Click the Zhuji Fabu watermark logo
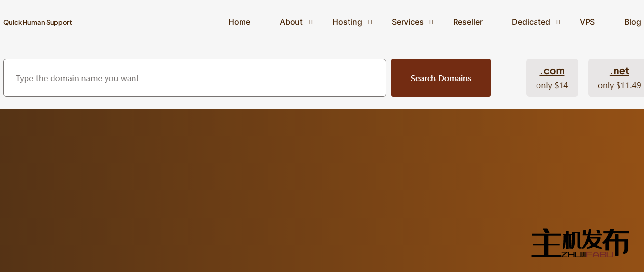Viewport: 644px width, 272px height. pos(580,243)
